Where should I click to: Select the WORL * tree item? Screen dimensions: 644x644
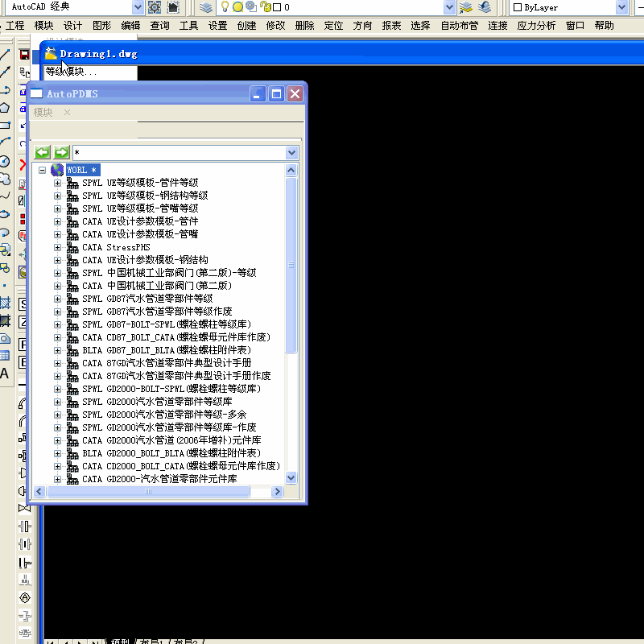coord(82,170)
